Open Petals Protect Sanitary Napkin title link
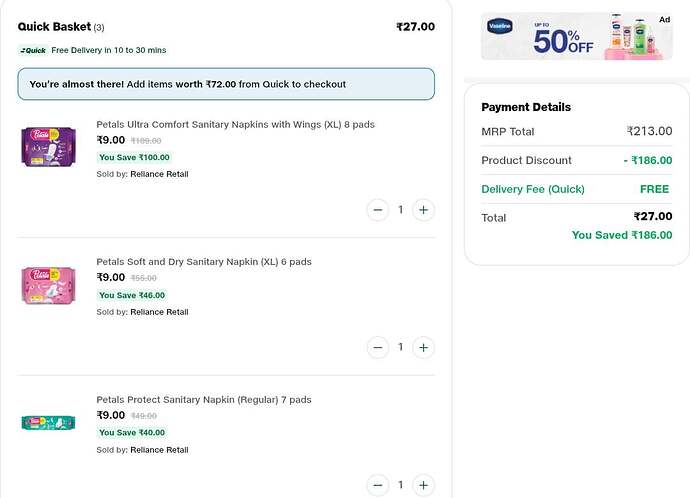 204,399
